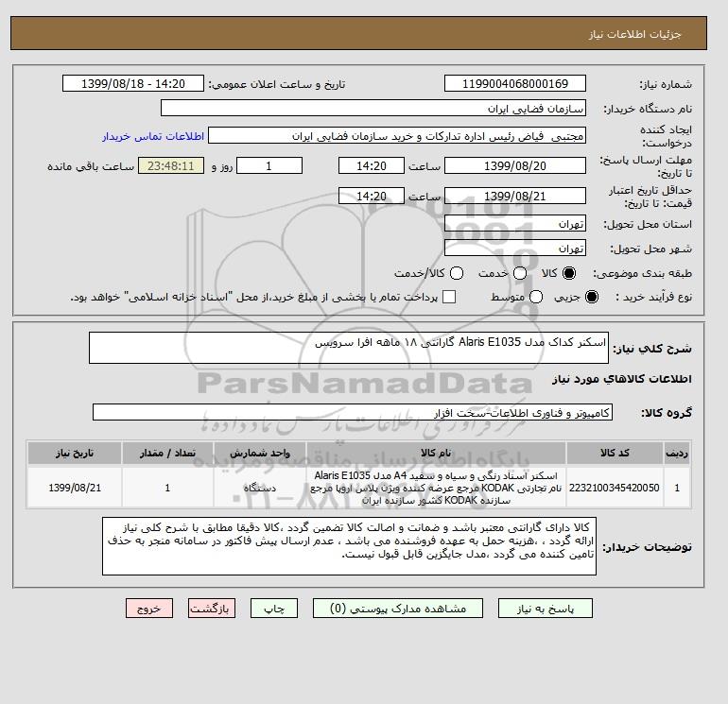Click the remaining days field showing 1
This screenshot has width=728, height=704.
pos(269,165)
